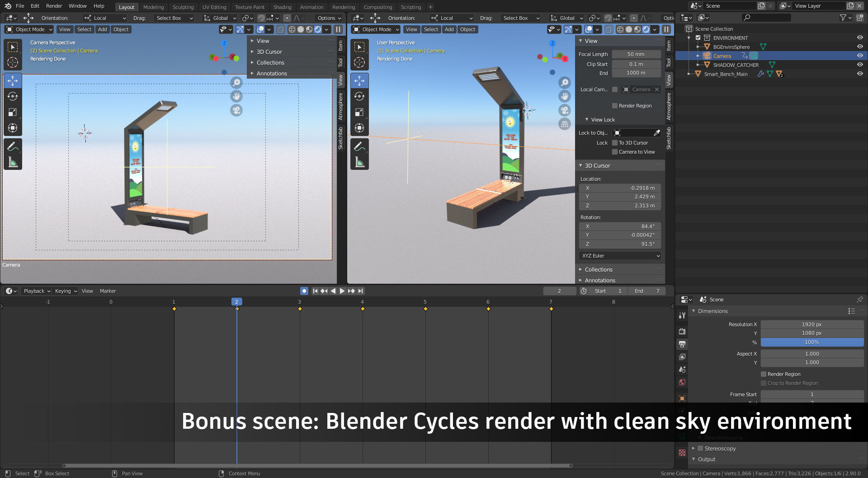The width and height of the screenshot is (868, 478).
Task: Click the pan hand gizmo in the right viewport
Action: pos(565,96)
